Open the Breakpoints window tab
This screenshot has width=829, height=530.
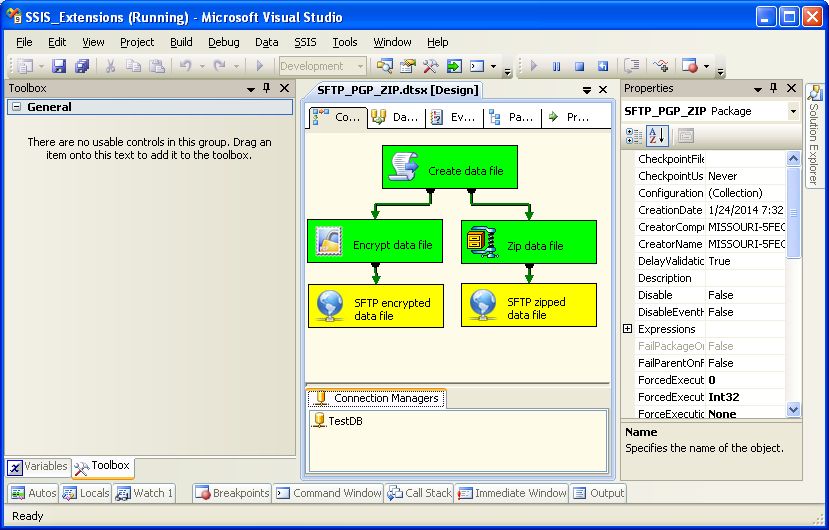point(232,493)
